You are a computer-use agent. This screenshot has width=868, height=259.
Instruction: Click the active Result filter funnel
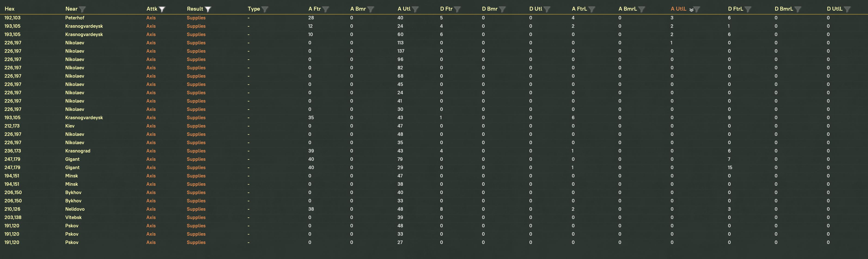[x=208, y=9]
